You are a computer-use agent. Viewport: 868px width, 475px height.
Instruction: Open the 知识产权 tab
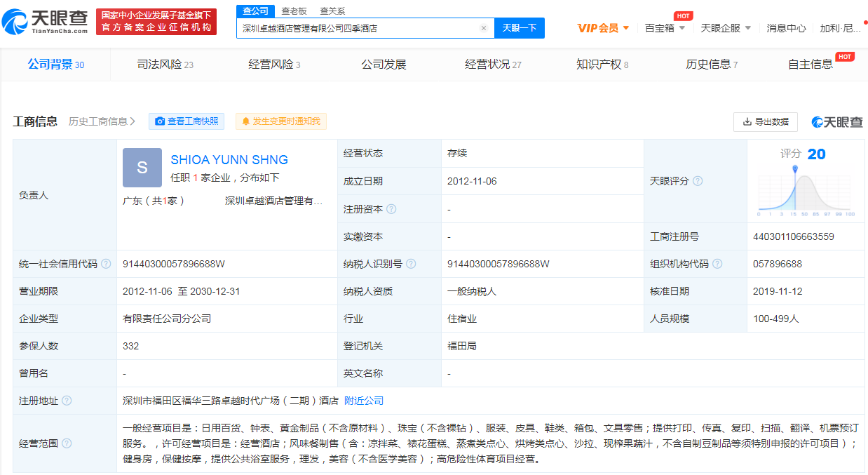pyautogui.click(x=602, y=65)
